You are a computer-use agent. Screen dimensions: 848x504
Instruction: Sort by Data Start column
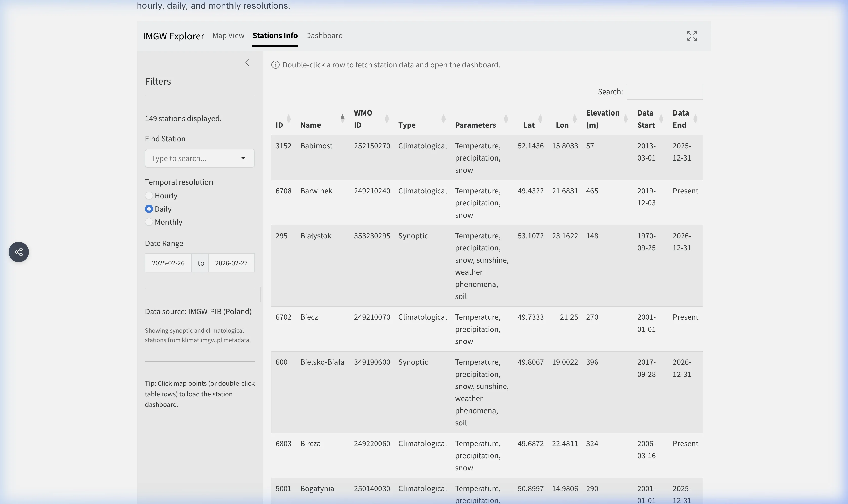[661, 119]
